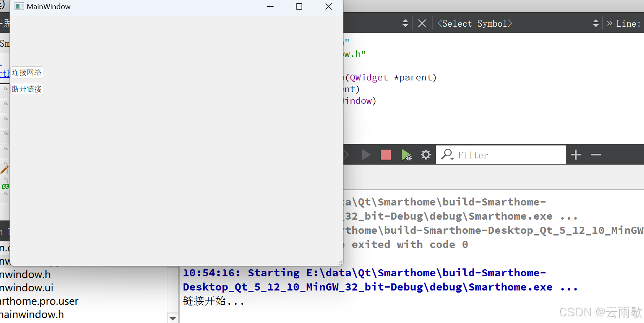Click the 连接网络 button in MainWindow
This screenshot has width=644, height=323.
[x=27, y=73]
